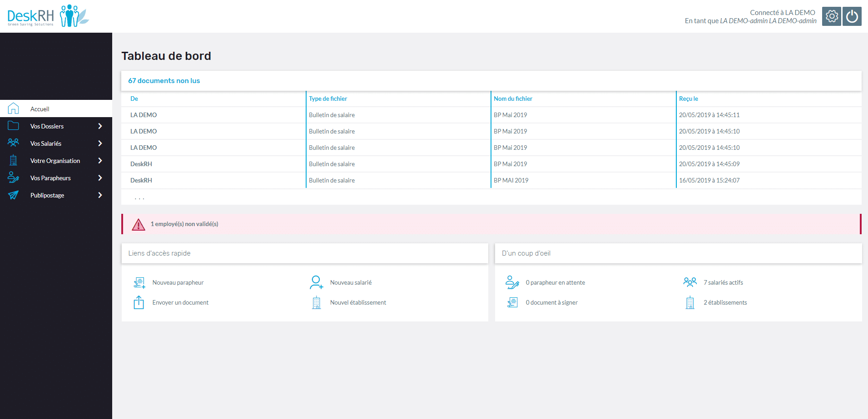Click the 7 salariés actifs text

(724, 282)
